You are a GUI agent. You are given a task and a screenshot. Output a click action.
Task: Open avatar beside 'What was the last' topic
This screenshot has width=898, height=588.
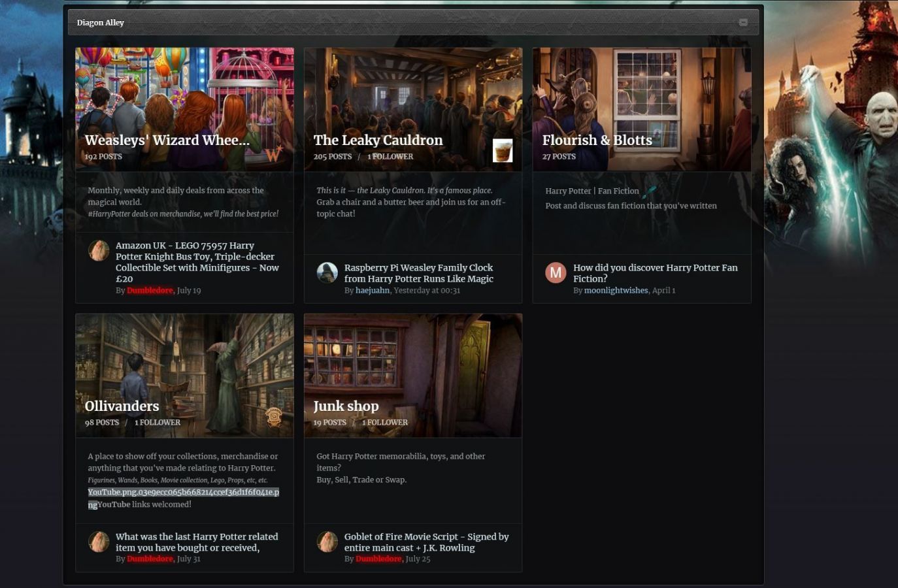pyautogui.click(x=99, y=542)
